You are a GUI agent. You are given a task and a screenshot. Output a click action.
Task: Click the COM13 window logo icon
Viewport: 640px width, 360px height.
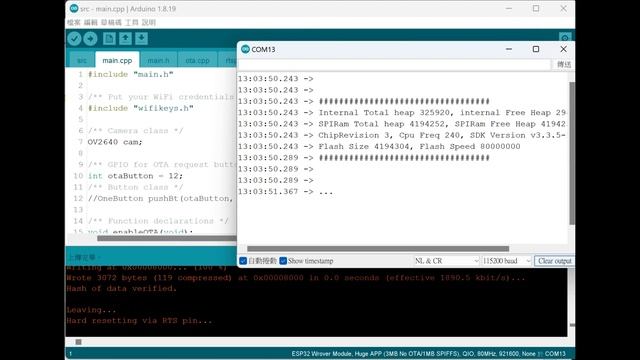coord(245,49)
